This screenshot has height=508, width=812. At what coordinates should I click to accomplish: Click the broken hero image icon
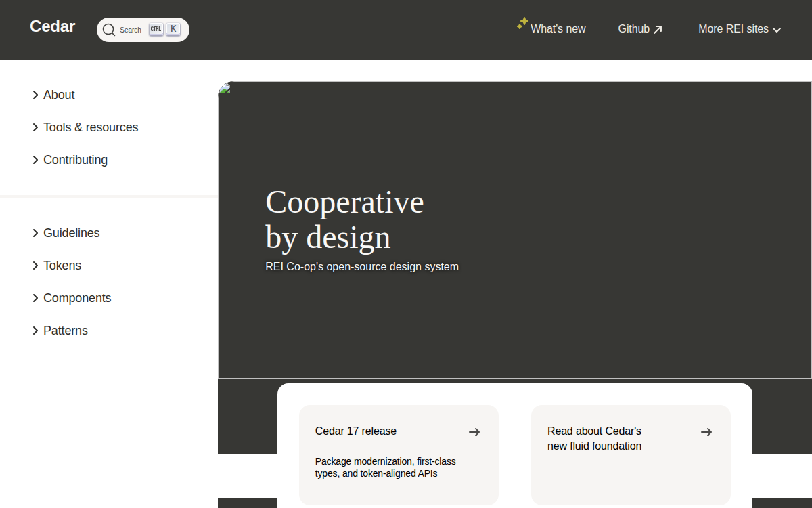(225, 88)
